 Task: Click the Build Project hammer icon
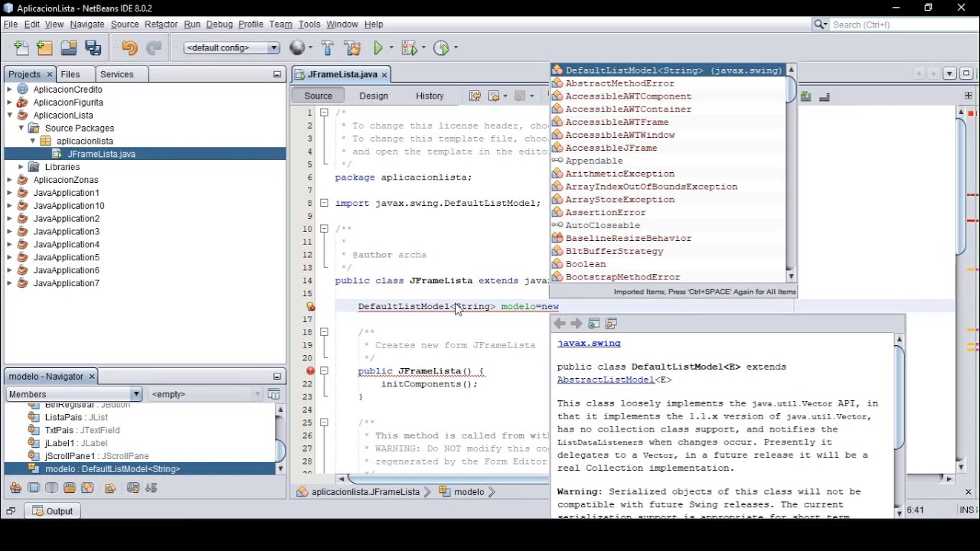(328, 48)
